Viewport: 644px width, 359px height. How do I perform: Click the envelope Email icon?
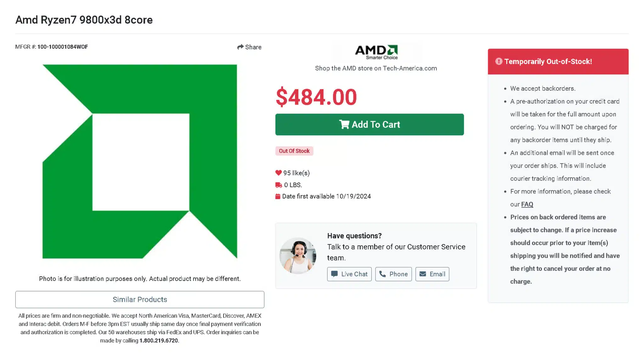423,274
